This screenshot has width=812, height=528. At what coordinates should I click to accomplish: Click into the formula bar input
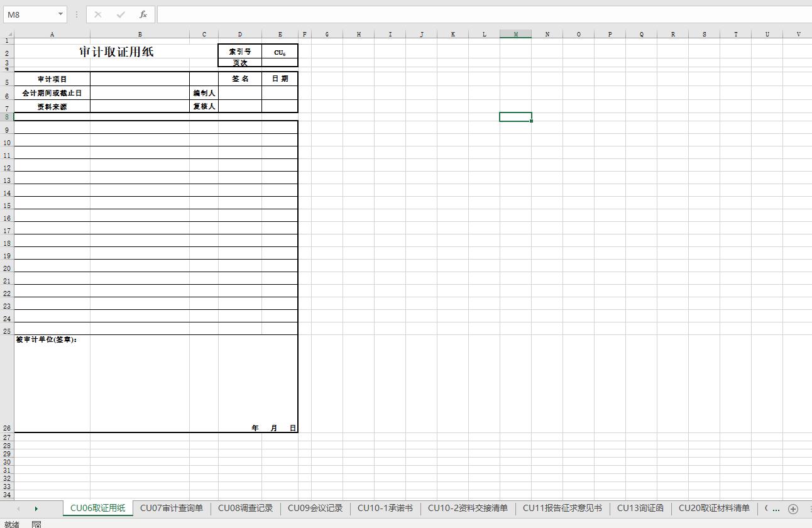click(x=484, y=14)
